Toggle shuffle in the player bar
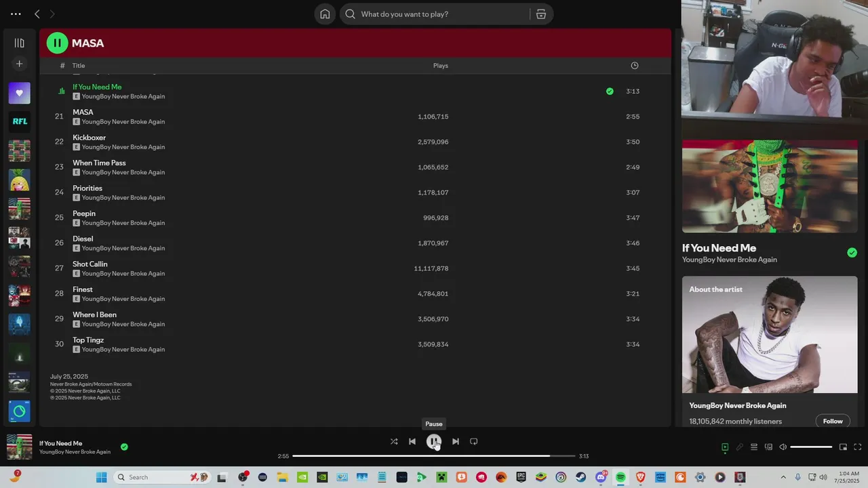The image size is (868, 488). tap(394, 441)
